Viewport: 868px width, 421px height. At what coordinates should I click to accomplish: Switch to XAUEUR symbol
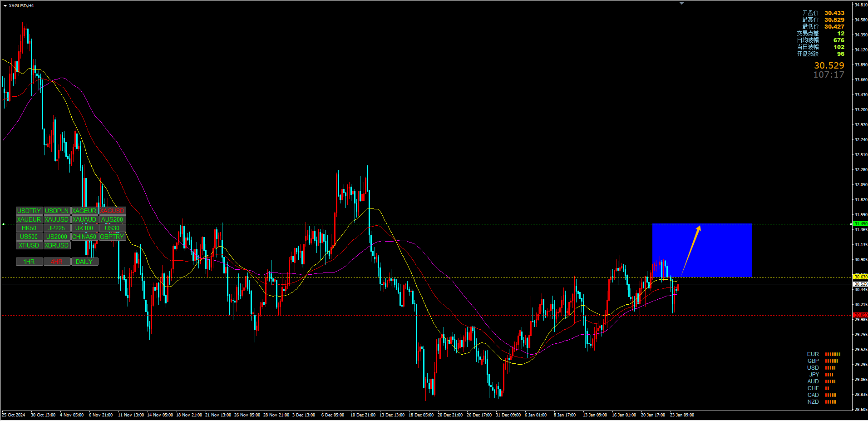coord(29,219)
